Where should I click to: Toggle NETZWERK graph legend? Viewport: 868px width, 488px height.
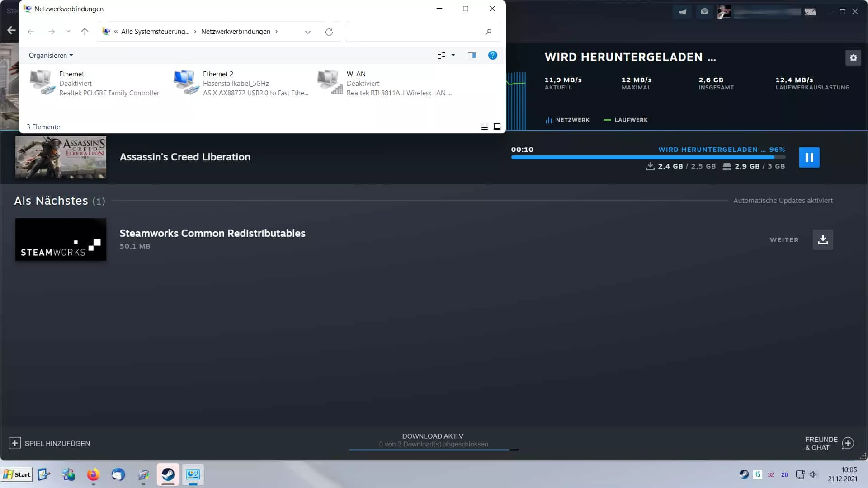click(568, 120)
